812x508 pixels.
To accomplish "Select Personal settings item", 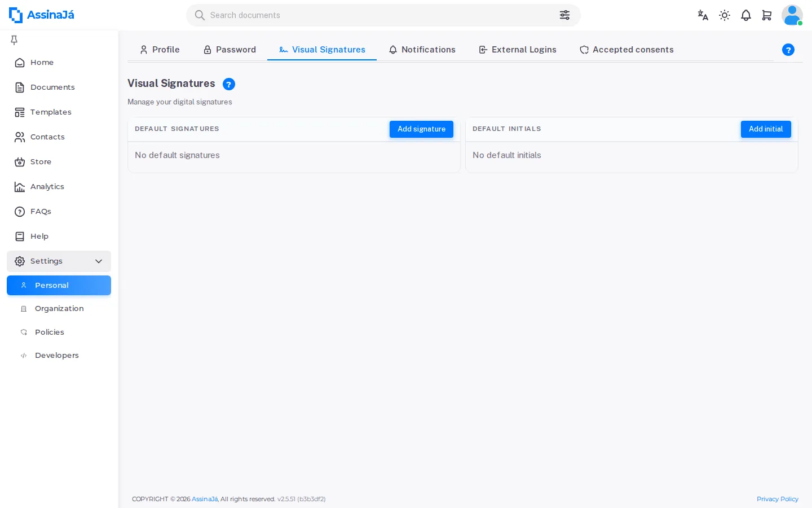I will click(59, 285).
